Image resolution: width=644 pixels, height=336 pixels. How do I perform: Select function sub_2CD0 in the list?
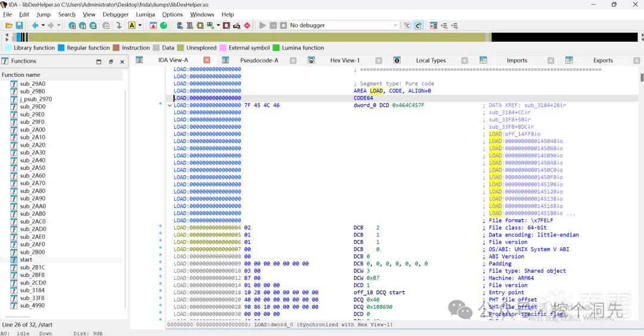pos(33,282)
